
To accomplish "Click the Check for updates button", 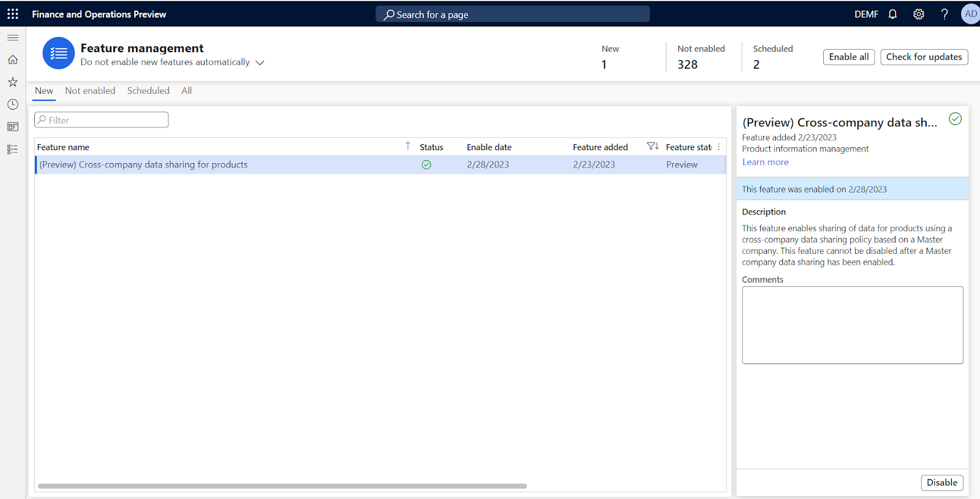I will click(x=924, y=57).
